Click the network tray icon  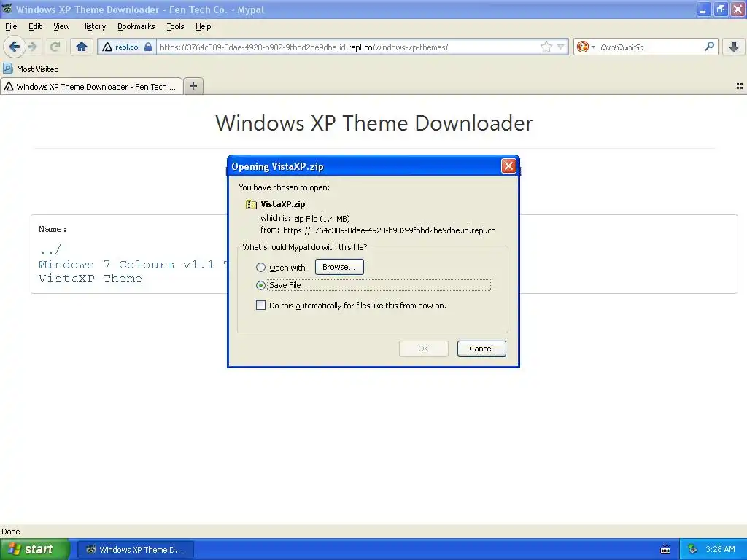[x=692, y=550]
